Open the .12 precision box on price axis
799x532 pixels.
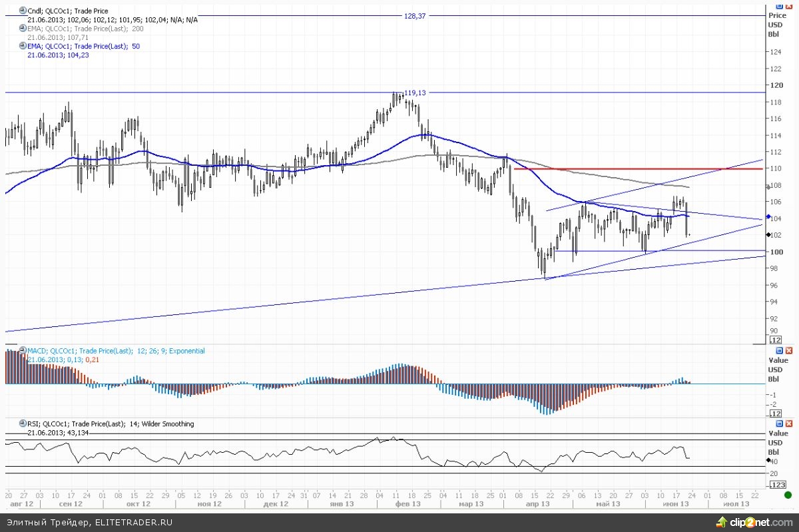click(774, 340)
